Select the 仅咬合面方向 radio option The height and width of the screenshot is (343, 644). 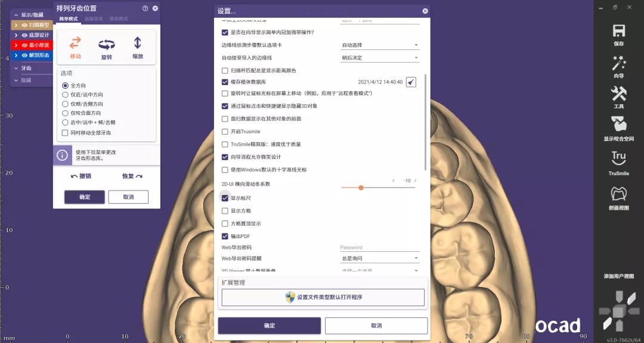(x=66, y=113)
